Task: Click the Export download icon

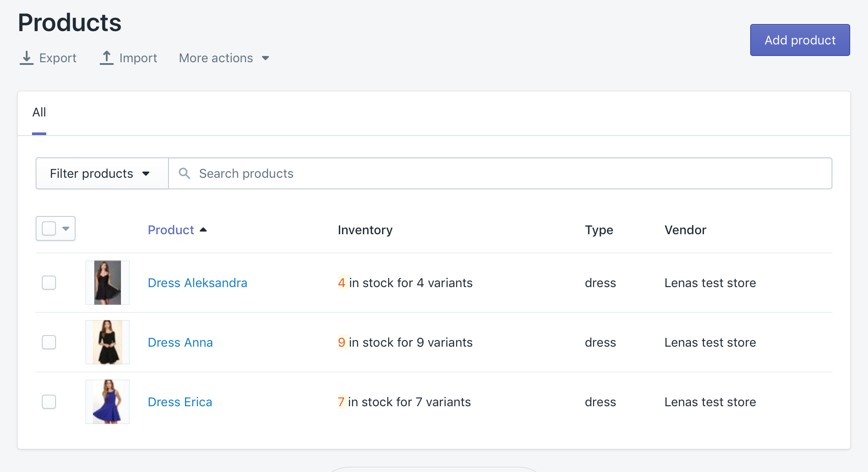Action: (27, 58)
